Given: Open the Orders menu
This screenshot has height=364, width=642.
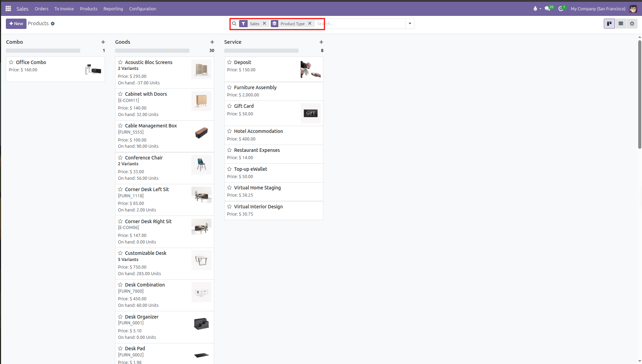Looking at the screenshot, I should coord(42,9).
